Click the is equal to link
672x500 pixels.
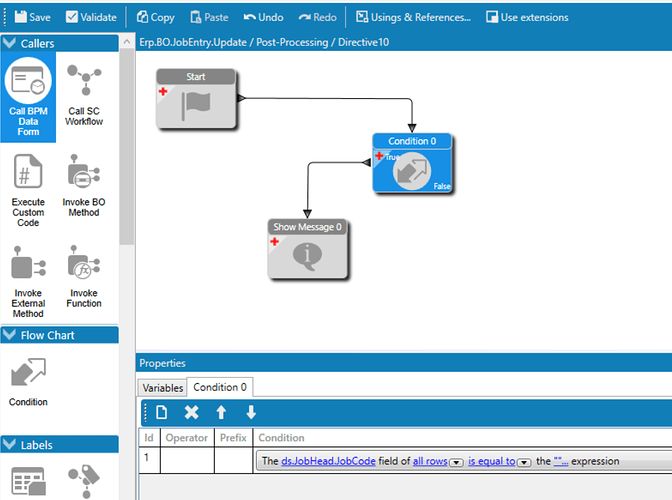click(x=491, y=461)
